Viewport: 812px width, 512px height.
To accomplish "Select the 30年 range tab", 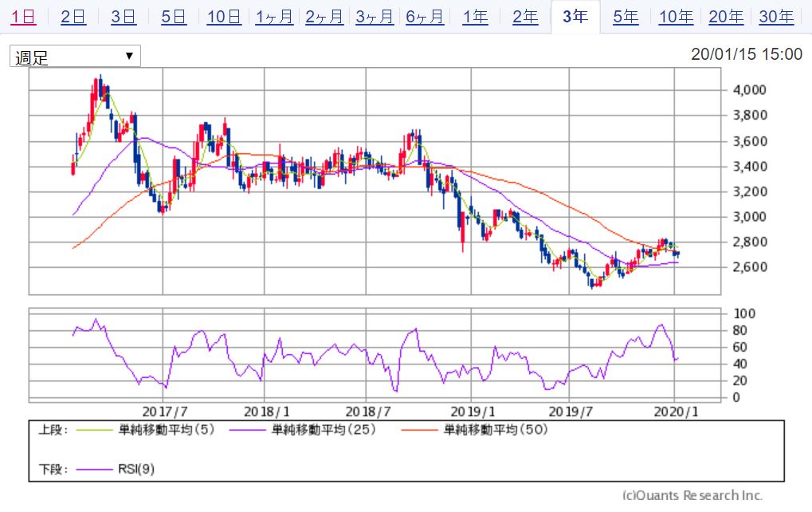I will coord(776,17).
